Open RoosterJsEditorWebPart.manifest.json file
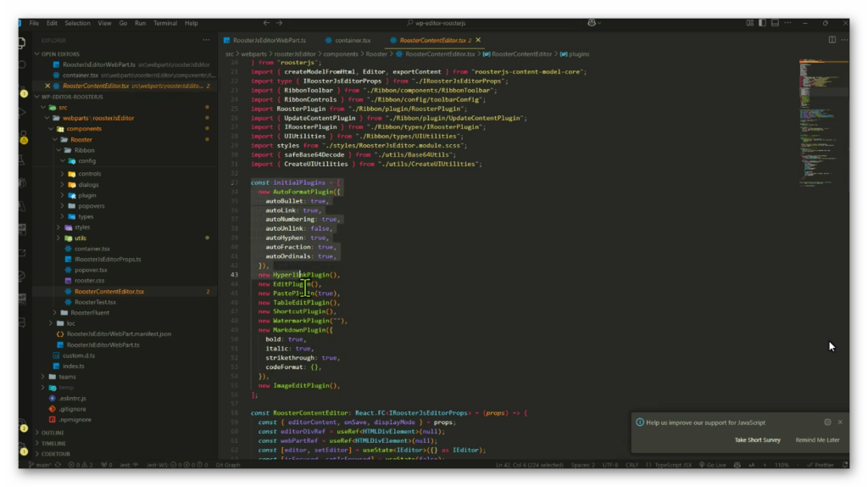The width and height of the screenshot is (868, 487). 119,334
